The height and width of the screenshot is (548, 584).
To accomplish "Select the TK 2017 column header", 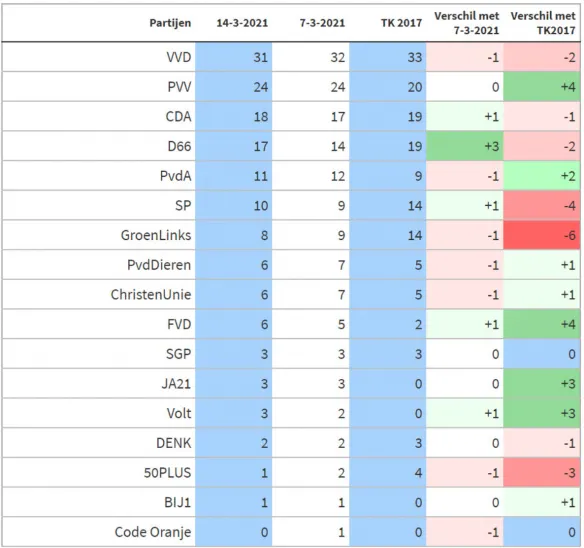I will point(401,23).
